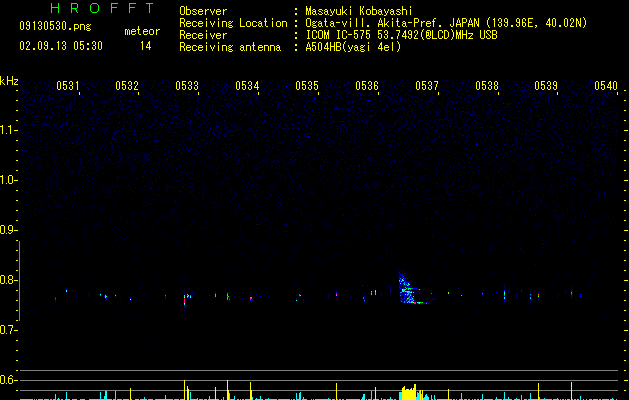Viewport: 629px width, 400px height.
Task: Click the yellow intensity burst below 0537
Action: [411, 392]
